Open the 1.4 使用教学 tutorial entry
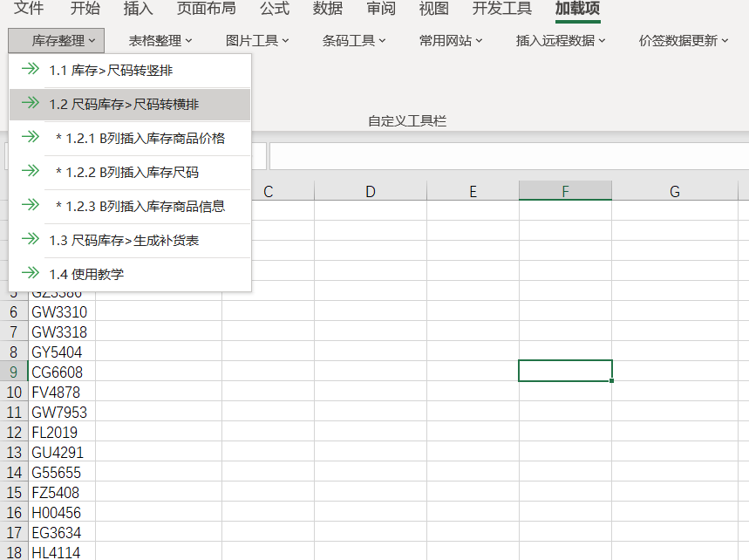 [x=130, y=274]
